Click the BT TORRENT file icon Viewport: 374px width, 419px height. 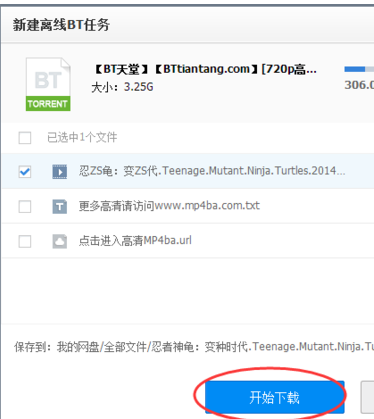coord(48,84)
